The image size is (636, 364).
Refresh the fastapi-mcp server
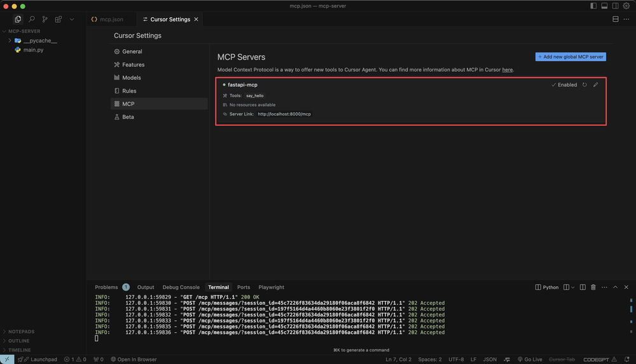(x=584, y=84)
